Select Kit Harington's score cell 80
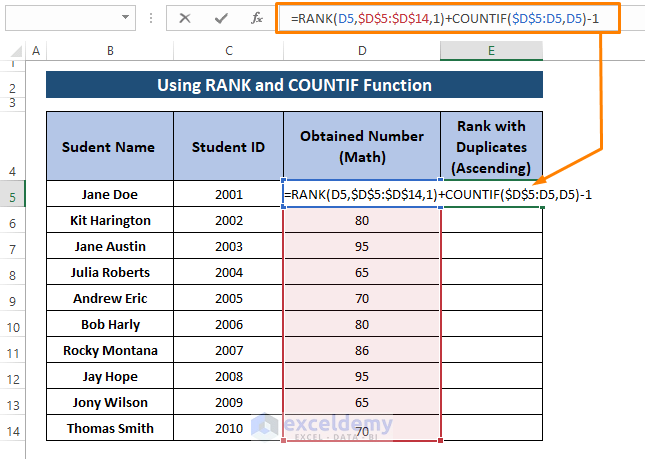The height and width of the screenshot is (459, 645). [x=362, y=220]
